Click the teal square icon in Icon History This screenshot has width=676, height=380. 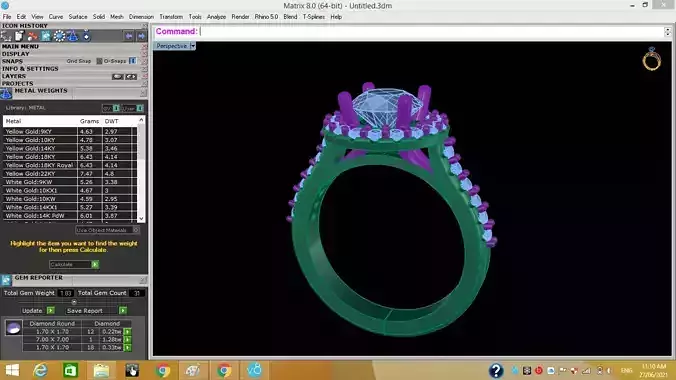(x=46, y=36)
